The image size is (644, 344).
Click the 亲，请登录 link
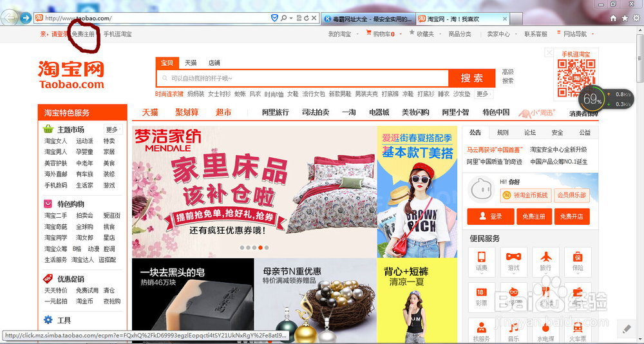(x=54, y=34)
